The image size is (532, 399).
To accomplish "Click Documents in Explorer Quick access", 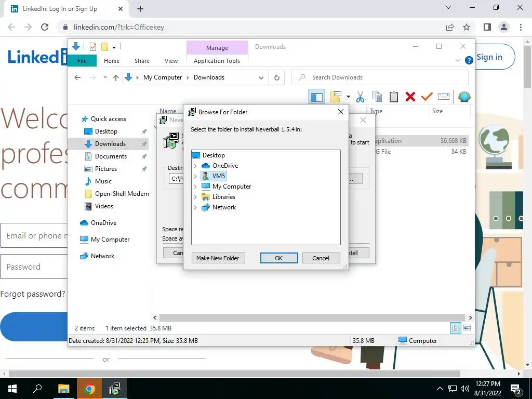I will [x=111, y=156].
